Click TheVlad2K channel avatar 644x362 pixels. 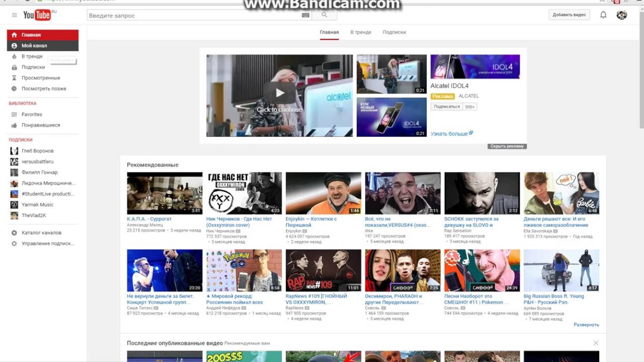tap(14, 215)
